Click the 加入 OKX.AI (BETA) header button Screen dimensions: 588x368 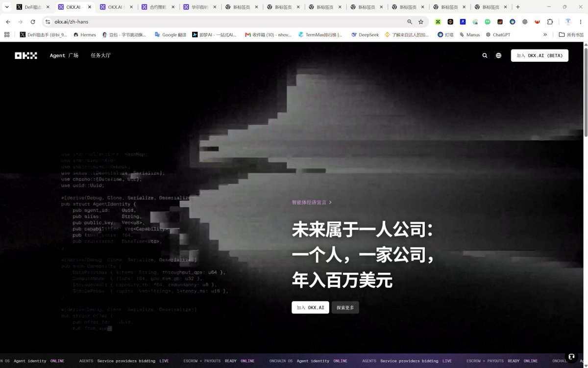(x=539, y=55)
